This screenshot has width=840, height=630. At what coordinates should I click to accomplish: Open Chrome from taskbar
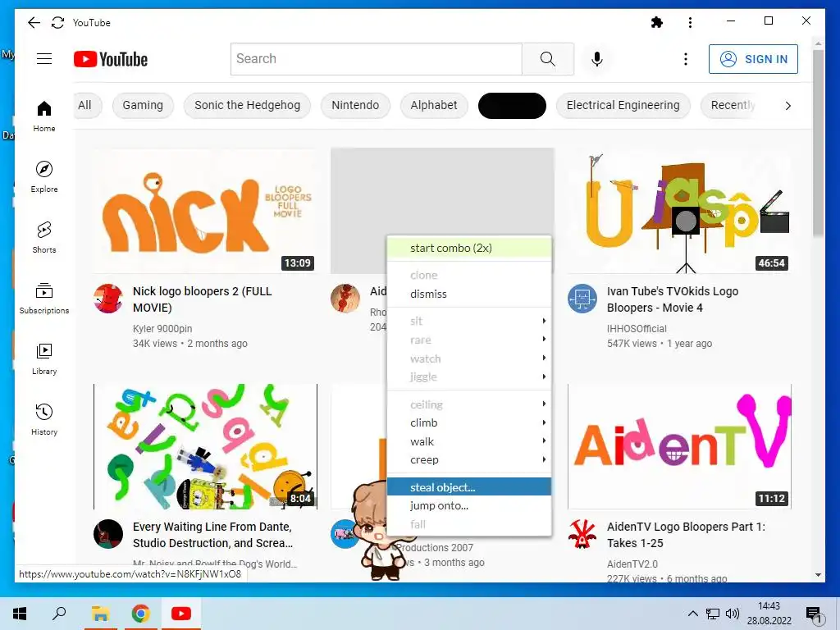pos(141,614)
